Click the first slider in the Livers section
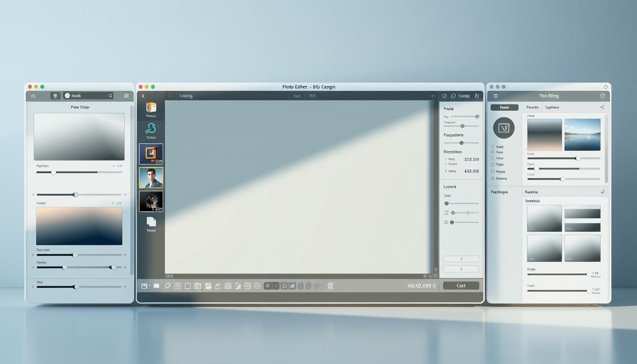Screen dimensions: 637x364 pyautogui.click(x=461, y=203)
